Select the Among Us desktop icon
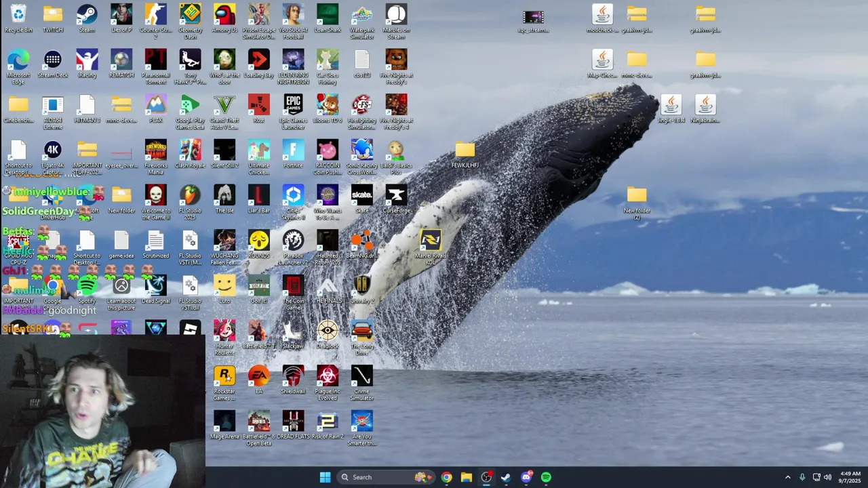 [224, 18]
